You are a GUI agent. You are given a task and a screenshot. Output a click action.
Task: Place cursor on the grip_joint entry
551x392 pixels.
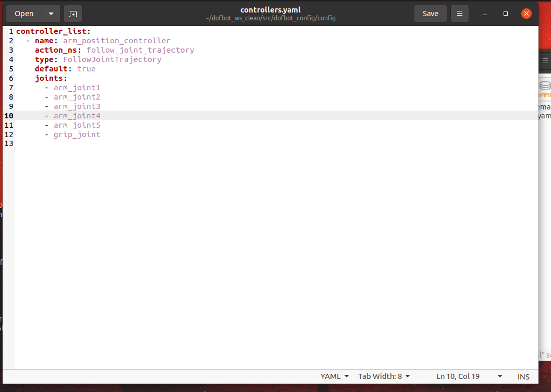click(77, 134)
